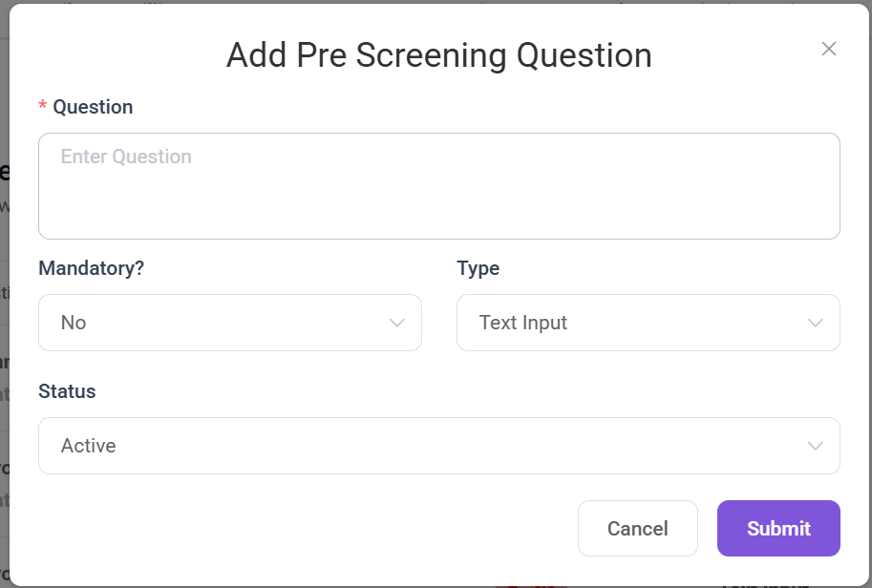The height and width of the screenshot is (588, 872).
Task: Click the "Active" selected status value
Action: [x=89, y=446]
